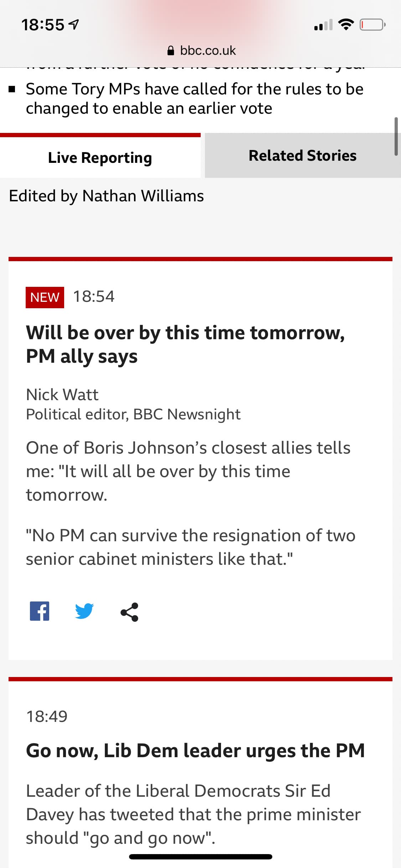Tap the Nick Watt author name
This screenshot has width=401, height=868.
tap(62, 394)
